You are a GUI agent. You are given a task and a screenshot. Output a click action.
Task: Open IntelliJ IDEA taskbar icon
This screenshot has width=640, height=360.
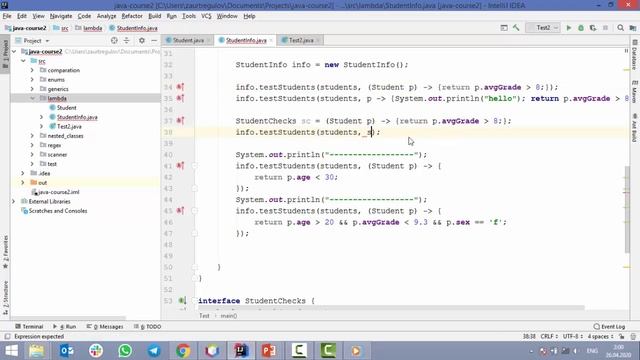pyautogui.click(x=240, y=351)
